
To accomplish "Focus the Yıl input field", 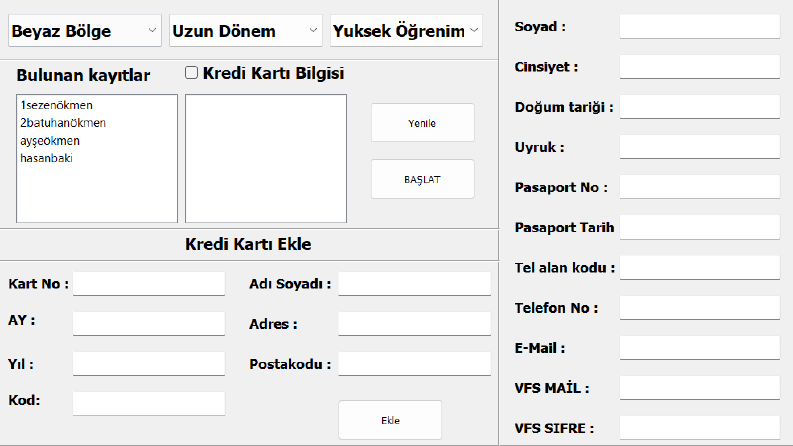I will click(x=149, y=364).
